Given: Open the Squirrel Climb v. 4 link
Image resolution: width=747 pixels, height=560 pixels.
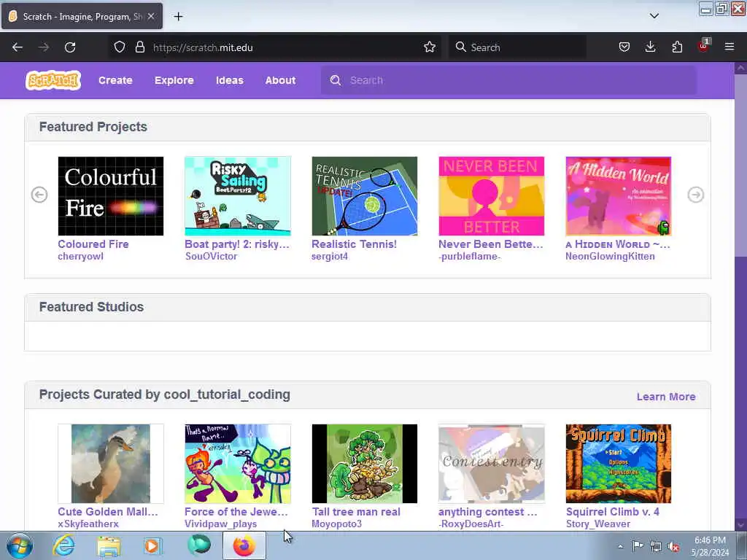Looking at the screenshot, I should 613,512.
